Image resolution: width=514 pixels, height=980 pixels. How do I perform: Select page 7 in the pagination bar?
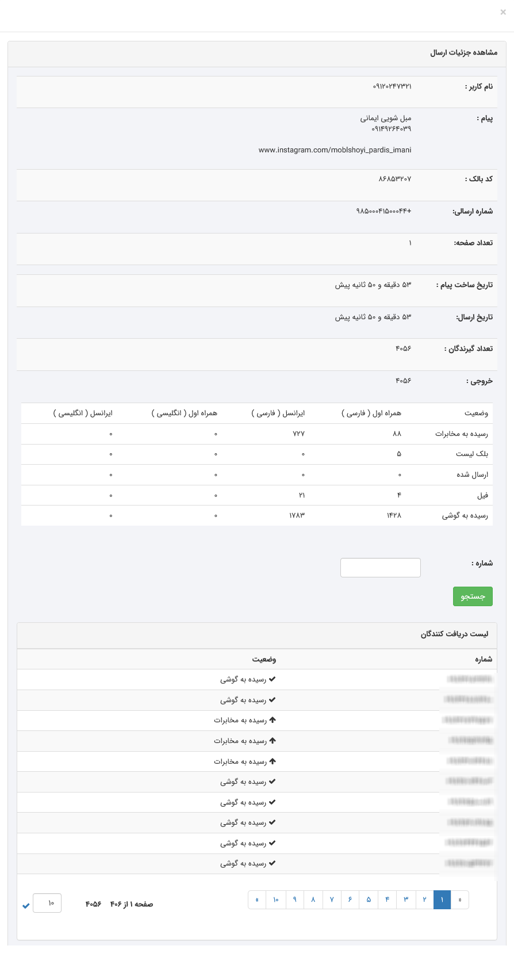(332, 900)
